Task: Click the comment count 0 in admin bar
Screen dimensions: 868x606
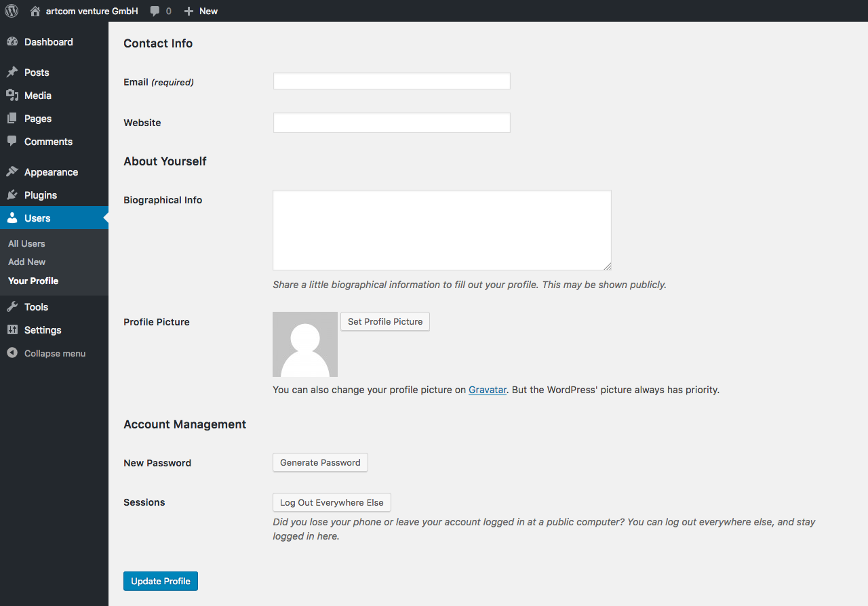Action: tap(168, 11)
